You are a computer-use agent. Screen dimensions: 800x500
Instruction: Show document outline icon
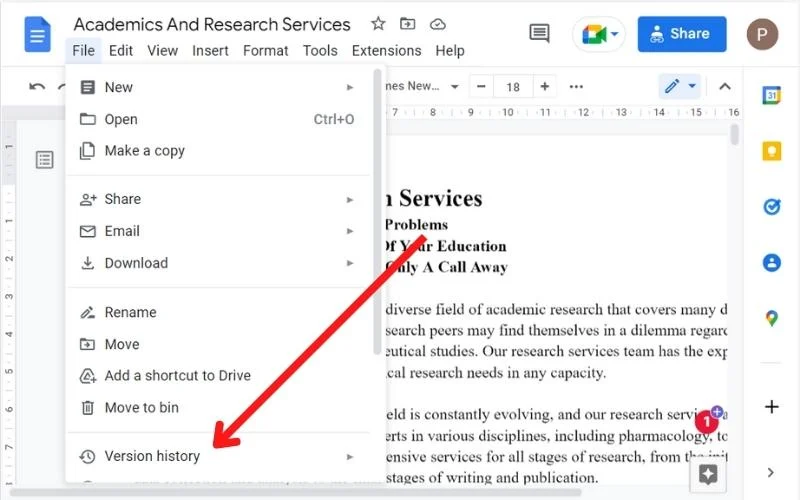pos(45,160)
